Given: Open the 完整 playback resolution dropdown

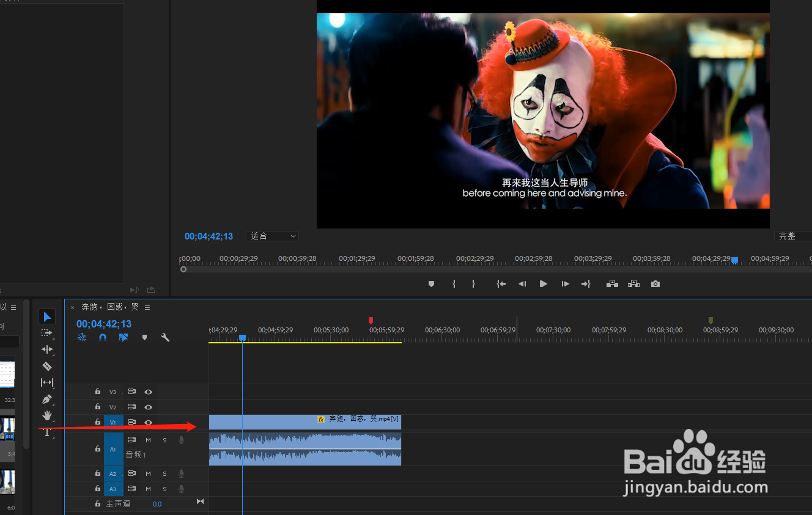Looking at the screenshot, I should [792, 236].
